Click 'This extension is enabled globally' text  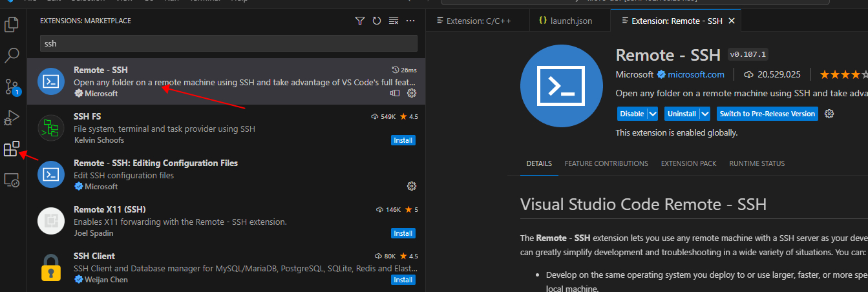pyautogui.click(x=677, y=132)
